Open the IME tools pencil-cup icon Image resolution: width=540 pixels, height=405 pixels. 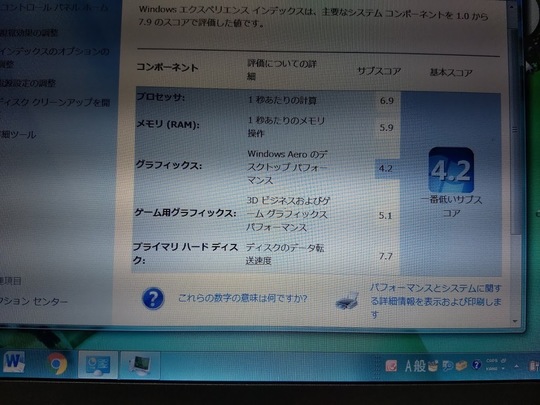pos(433,366)
